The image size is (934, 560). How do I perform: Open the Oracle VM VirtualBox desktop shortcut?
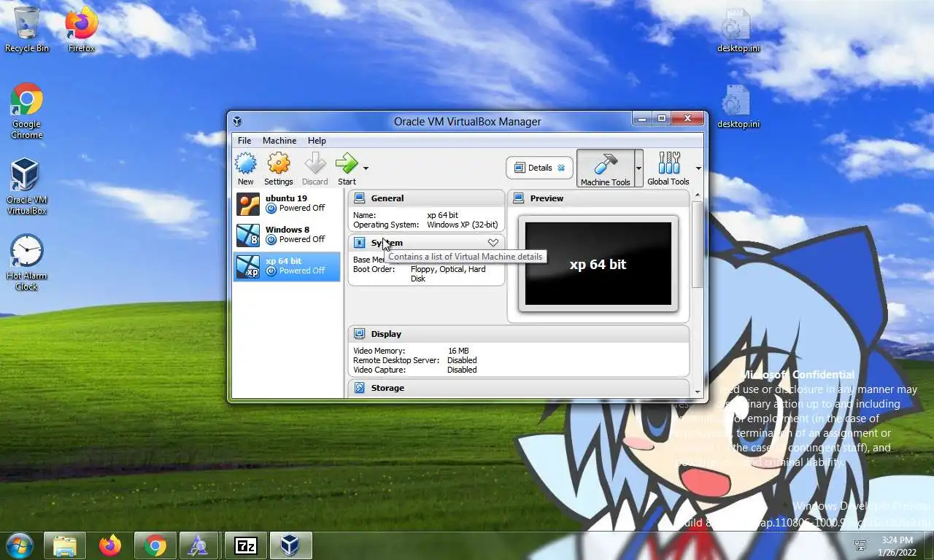pos(27,187)
